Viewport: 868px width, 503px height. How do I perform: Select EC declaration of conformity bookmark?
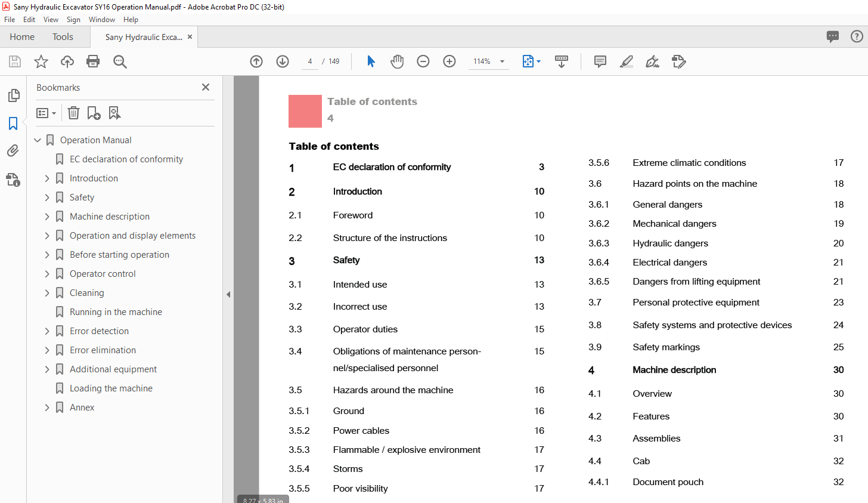[x=126, y=159]
